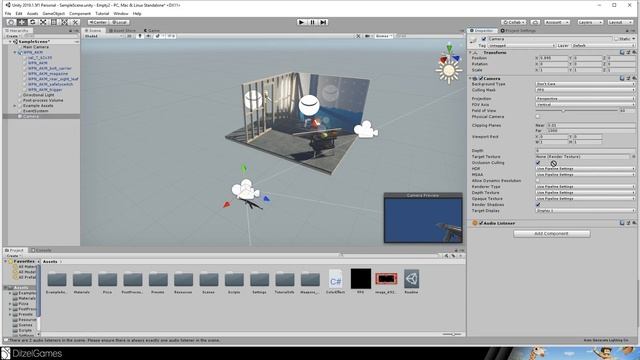Screen dimensions: 640x360
Task: Switch to the Asset Store tab
Action: point(122,30)
